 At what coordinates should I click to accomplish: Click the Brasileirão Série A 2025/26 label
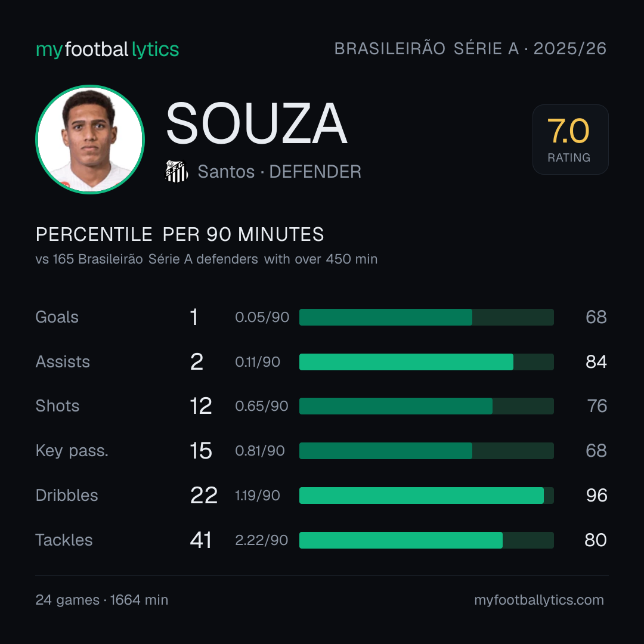coord(470,48)
